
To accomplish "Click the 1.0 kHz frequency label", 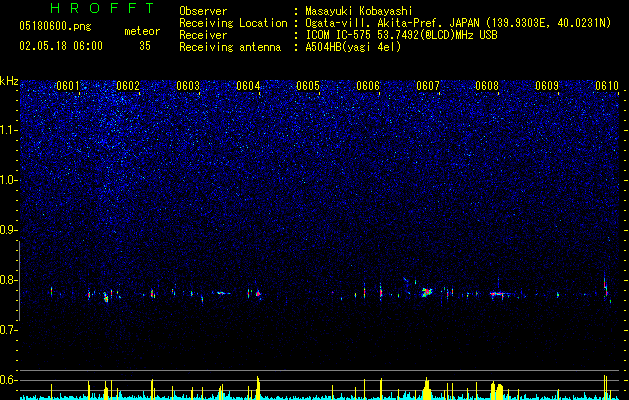I will pyautogui.click(x=8, y=180).
